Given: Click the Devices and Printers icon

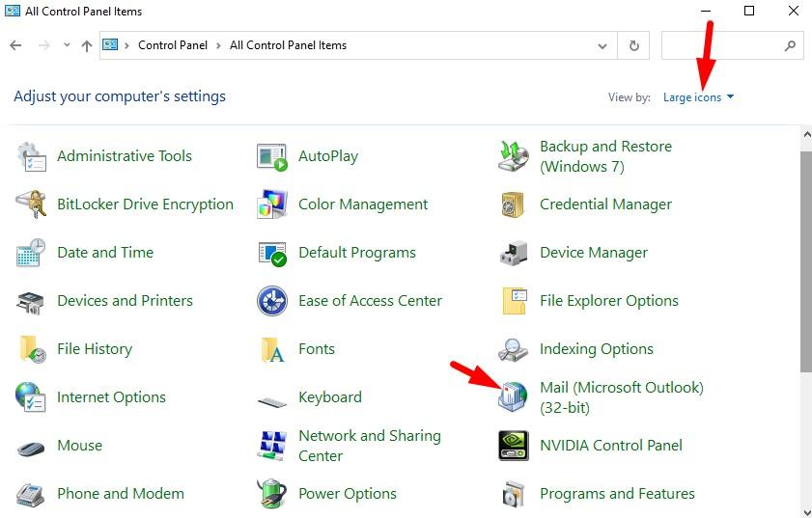Looking at the screenshot, I should point(31,301).
